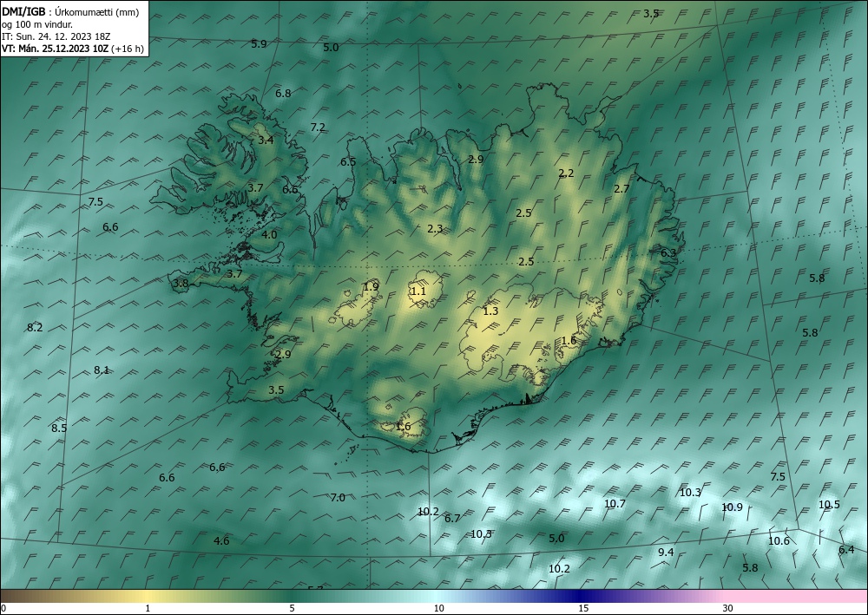The height and width of the screenshot is (615, 868).
Task: Click the 2.7 value label
Action: (622, 189)
